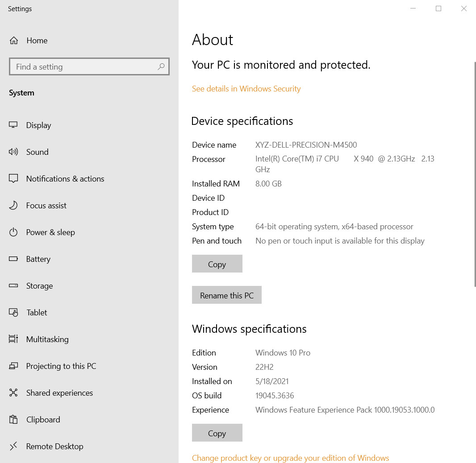Image resolution: width=476 pixels, height=463 pixels.
Task: Click the Notifications speech bubble icon
Action: [x=13, y=178]
